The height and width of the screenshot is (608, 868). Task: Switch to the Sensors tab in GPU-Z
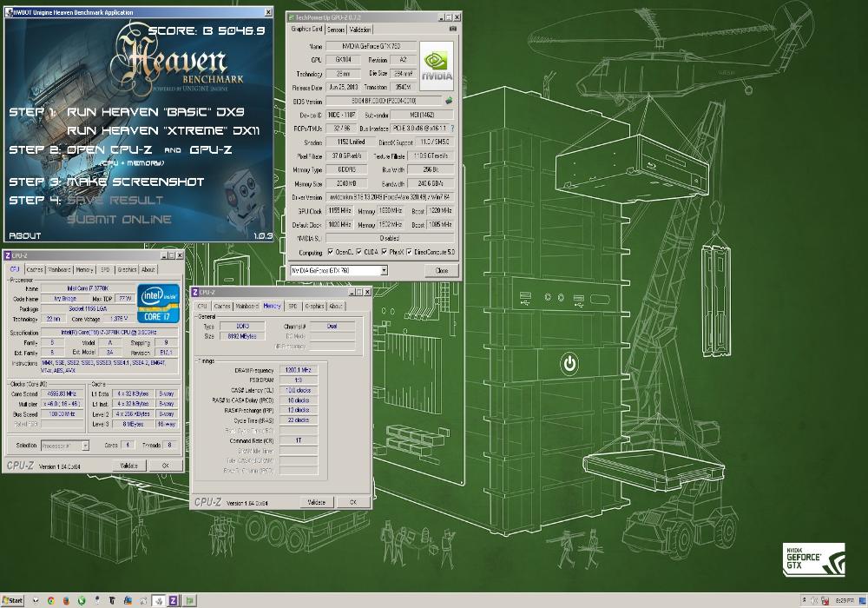coord(336,30)
